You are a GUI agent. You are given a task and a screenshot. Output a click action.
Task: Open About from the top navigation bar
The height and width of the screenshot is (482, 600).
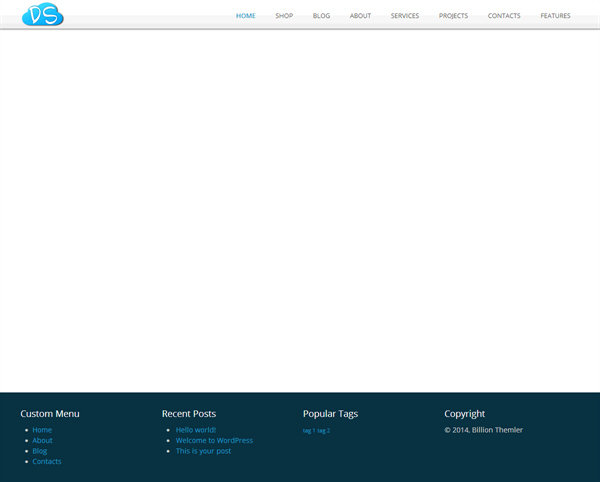coord(360,16)
